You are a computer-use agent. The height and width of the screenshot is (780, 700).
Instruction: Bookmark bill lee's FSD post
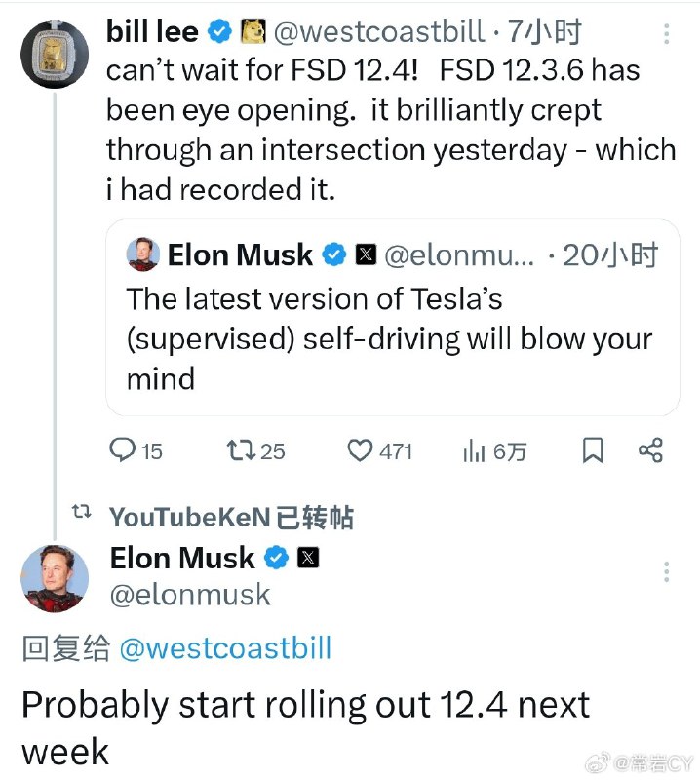[x=593, y=450]
